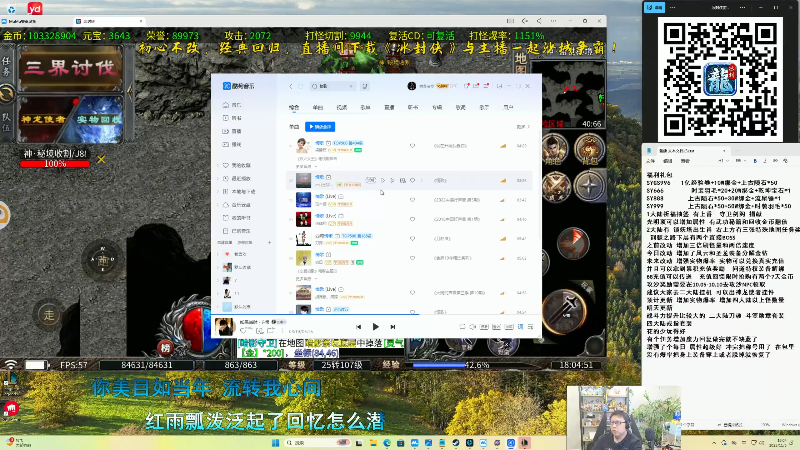
Task: Open the character portrait icon near minimap
Action: [x=554, y=149]
